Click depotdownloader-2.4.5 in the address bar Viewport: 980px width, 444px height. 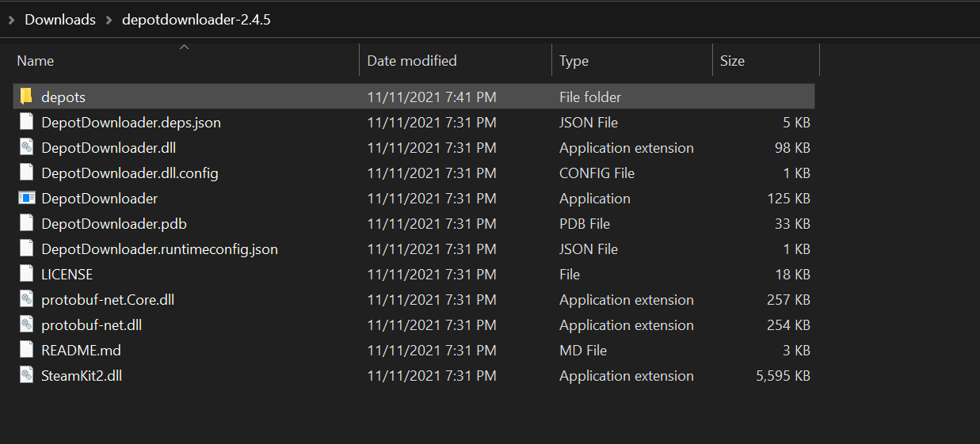[x=196, y=20]
